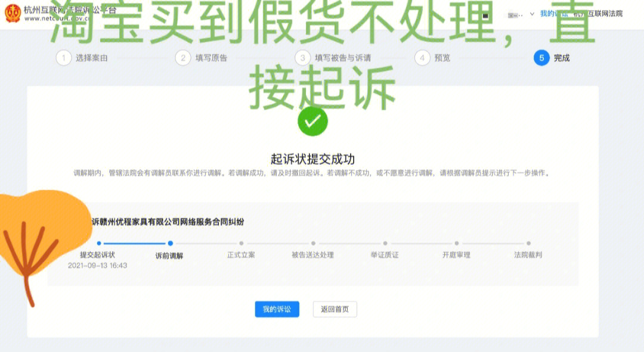Image resolution: width=644 pixels, height=352 pixels.
Task: Expand the user account dropdown arrow
Action: point(532,14)
